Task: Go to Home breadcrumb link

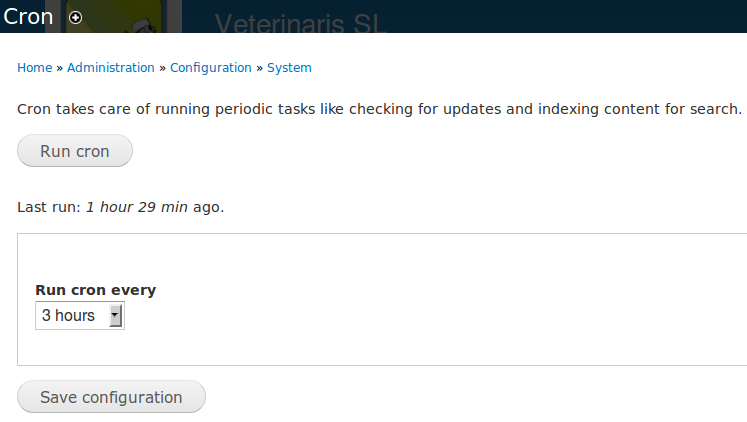Action: click(34, 68)
